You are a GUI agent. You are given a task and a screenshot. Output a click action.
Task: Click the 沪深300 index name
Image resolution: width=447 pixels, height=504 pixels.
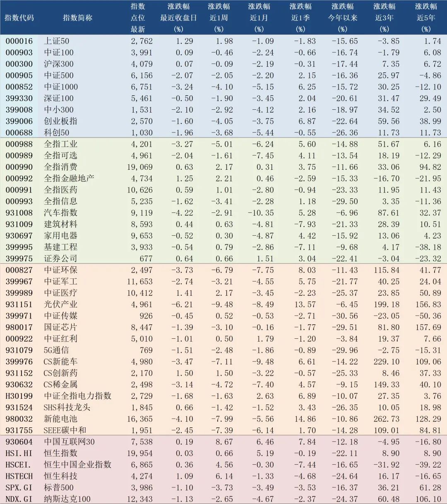(59, 64)
